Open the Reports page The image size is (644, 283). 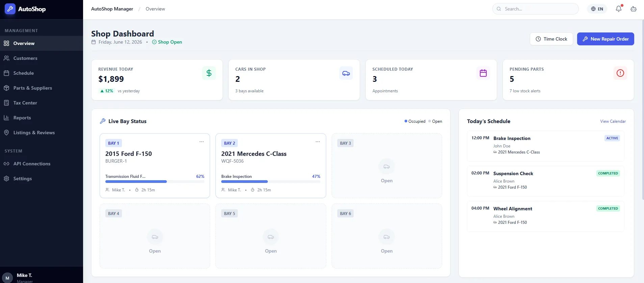(x=42, y=118)
